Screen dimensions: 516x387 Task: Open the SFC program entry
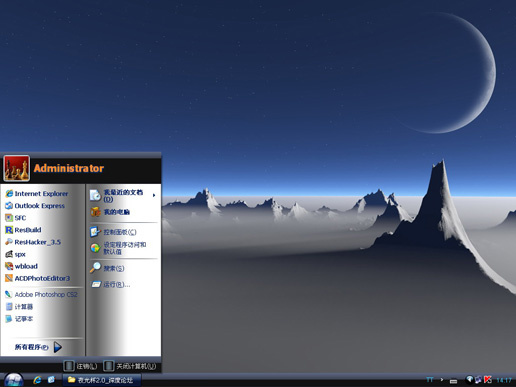tap(16, 218)
